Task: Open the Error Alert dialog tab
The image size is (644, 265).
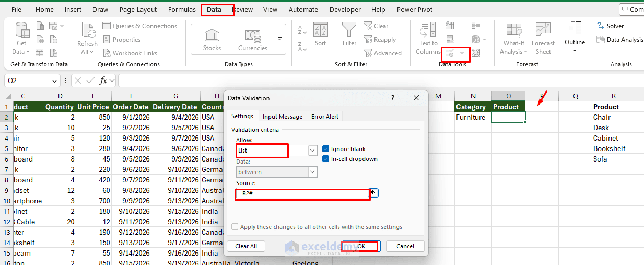Action: (325, 117)
